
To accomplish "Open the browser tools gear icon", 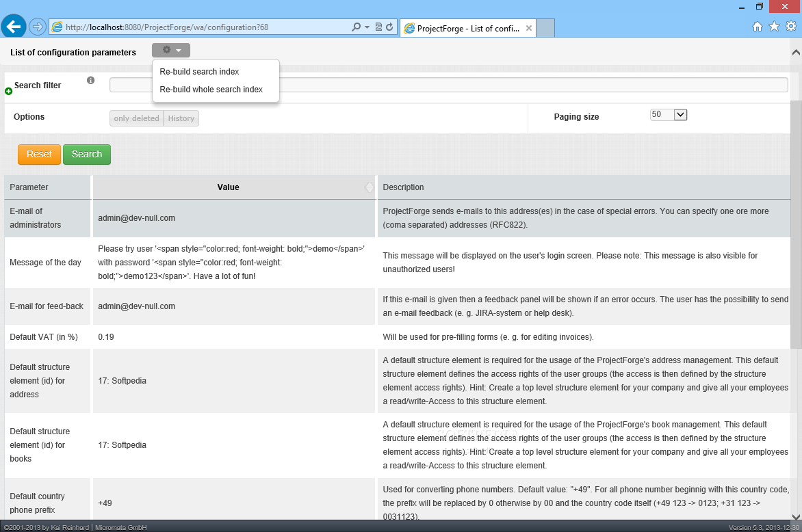I will tap(791, 26).
